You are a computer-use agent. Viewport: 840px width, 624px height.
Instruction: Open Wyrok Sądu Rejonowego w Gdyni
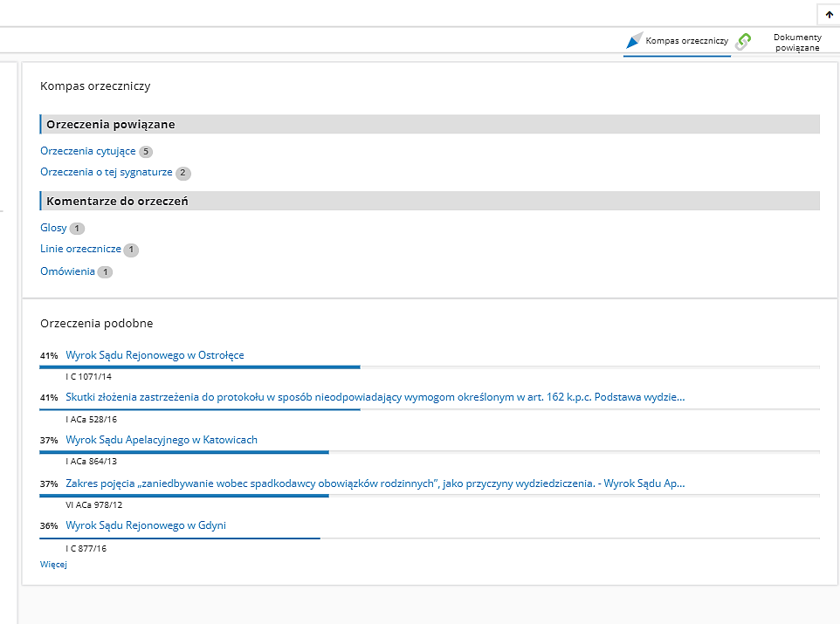146,525
